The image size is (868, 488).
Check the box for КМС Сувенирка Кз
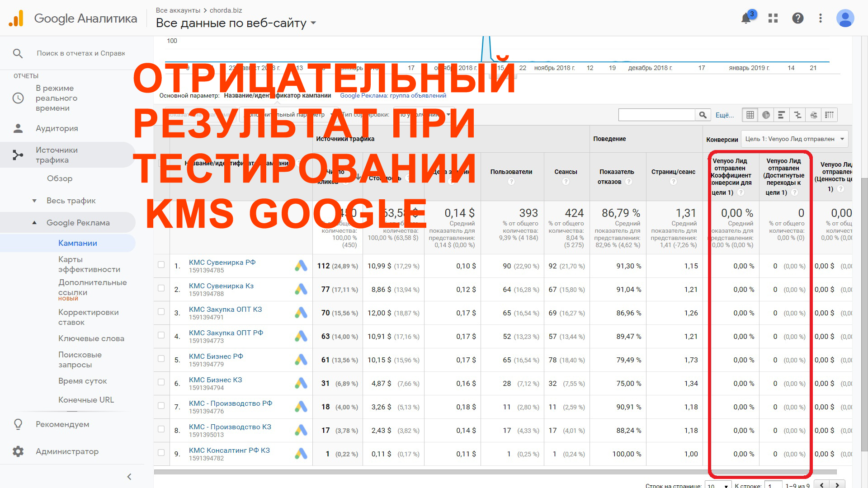[x=161, y=288]
